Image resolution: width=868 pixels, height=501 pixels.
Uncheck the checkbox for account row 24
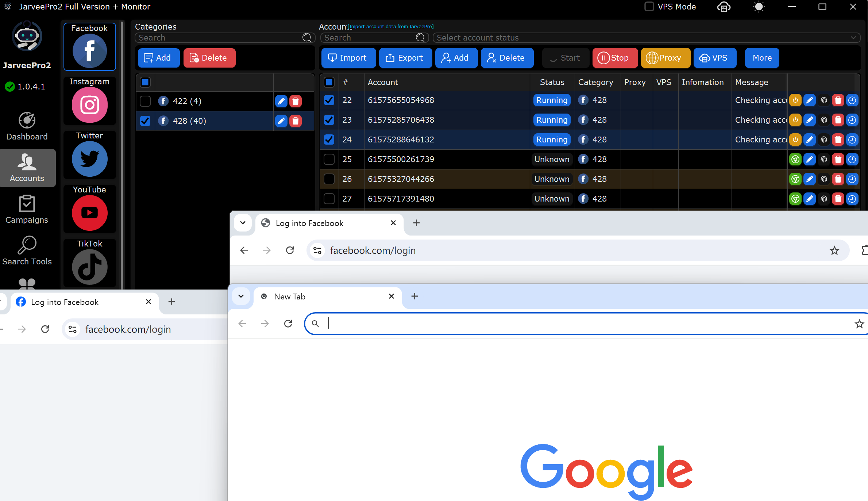click(329, 139)
